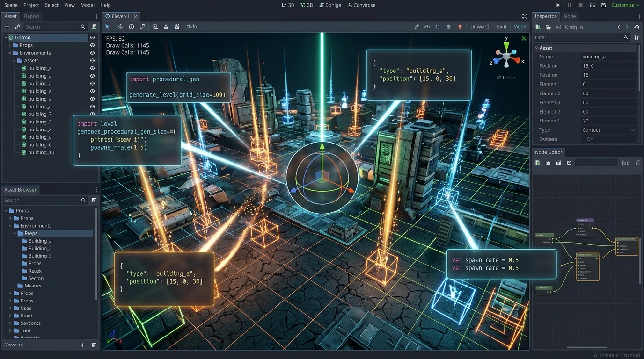
Task: Switch to the Report tab
Action: pyautogui.click(x=32, y=16)
